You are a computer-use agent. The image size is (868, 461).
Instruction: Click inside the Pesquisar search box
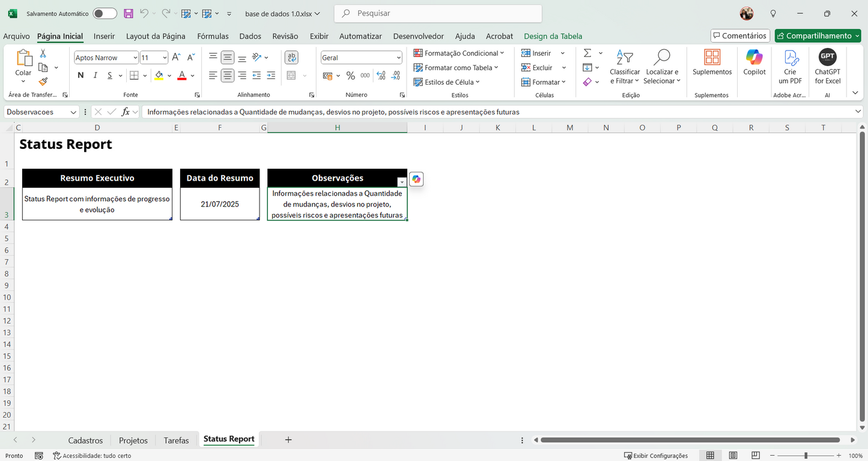pos(437,13)
